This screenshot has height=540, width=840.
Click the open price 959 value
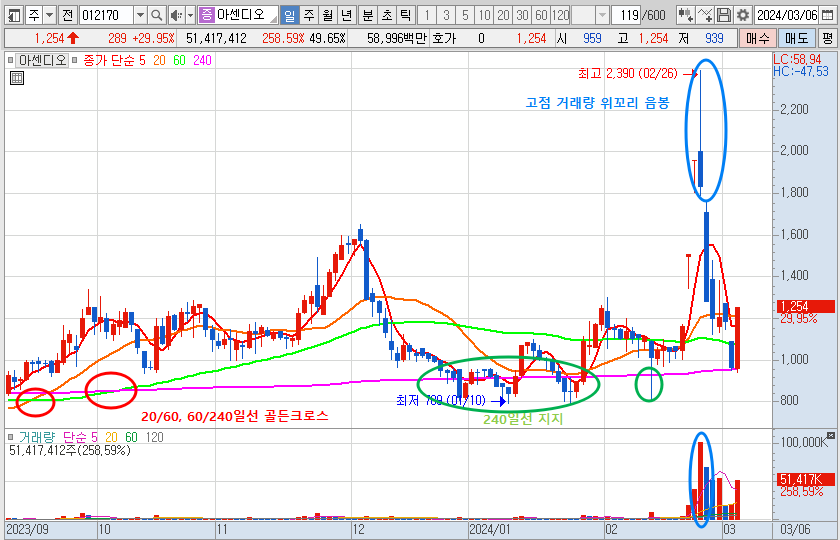(x=593, y=39)
